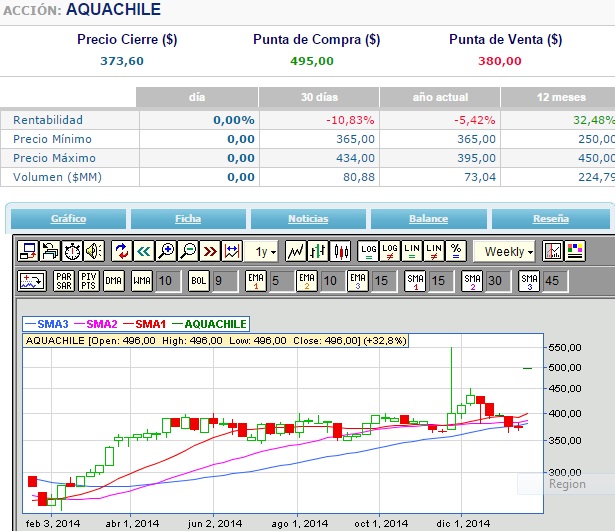Select the bar chart style icon
This screenshot has height=531, width=615.
[x=318, y=251]
